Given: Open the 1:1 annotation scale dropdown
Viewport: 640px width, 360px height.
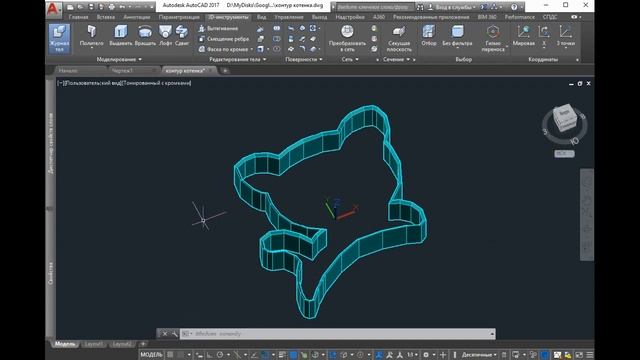Looking at the screenshot, I should pos(412,355).
